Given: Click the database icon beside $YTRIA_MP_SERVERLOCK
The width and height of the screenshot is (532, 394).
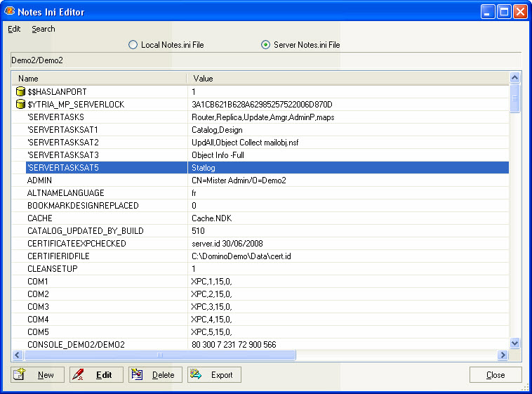Looking at the screenshot, I should (20, 105).
